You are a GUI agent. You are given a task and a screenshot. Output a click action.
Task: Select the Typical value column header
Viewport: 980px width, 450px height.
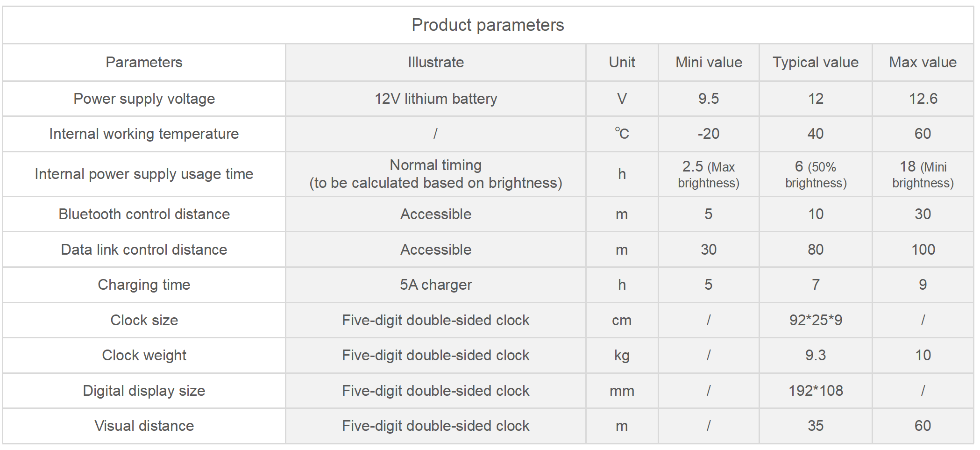pyautogui.click(x=816, y=62)
